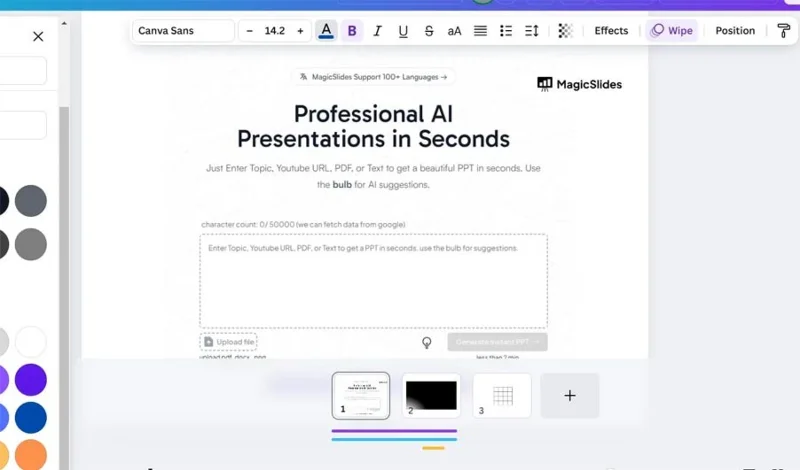Toggle italic formatting

[378, 31]
